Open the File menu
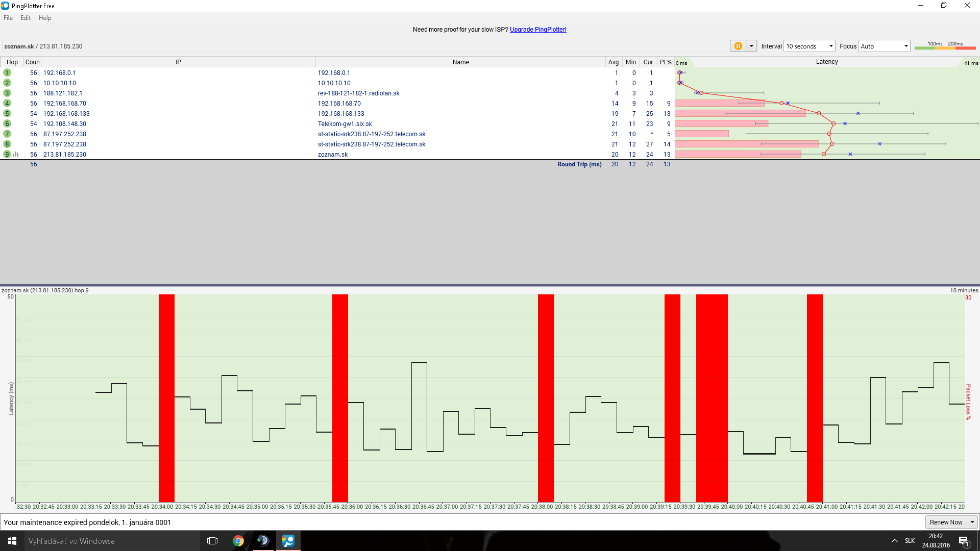This screenshot has height=551, width=980. 8,18
